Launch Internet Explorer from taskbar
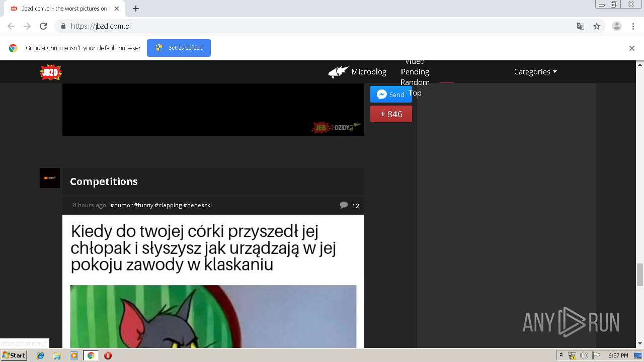The height and width of the screenshot is (362, 644). click(x=40, y=355)
